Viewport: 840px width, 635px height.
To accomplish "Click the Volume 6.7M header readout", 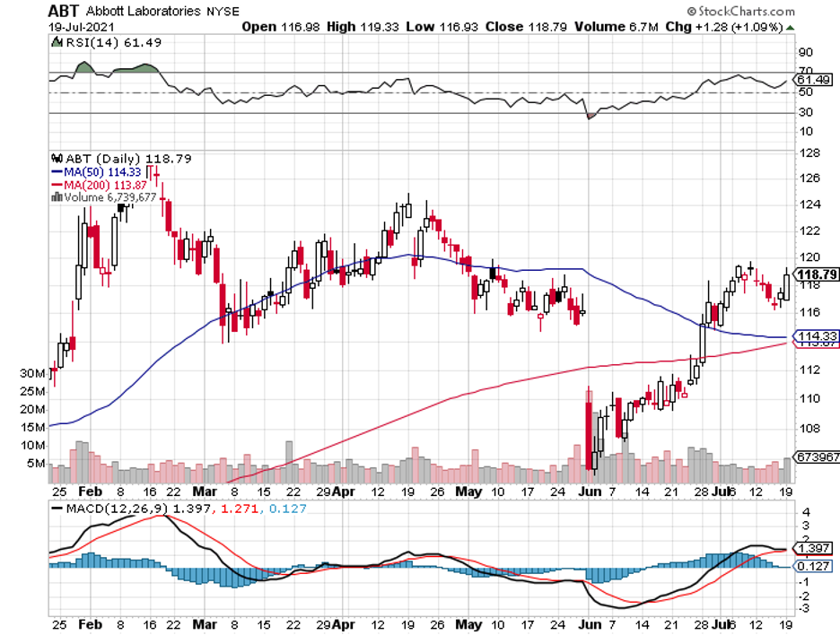I will [x=610, y=27].
